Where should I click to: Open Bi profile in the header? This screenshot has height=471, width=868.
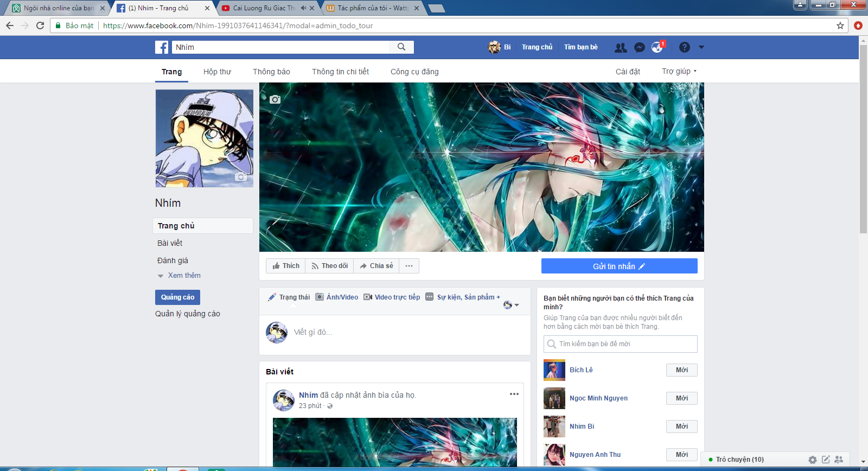pos(500,47)
